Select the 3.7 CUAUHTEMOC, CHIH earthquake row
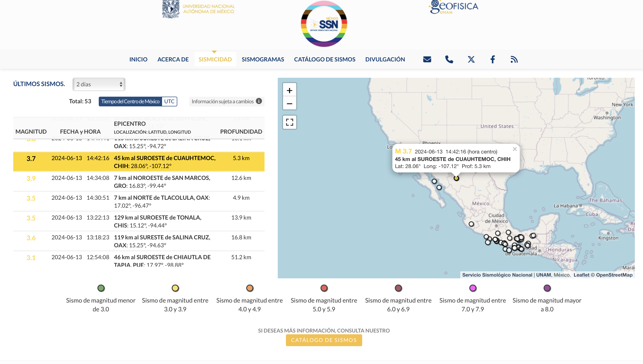The width and height of the screenshot is (643, 364). pyautogui.click(x=139, y=162)
